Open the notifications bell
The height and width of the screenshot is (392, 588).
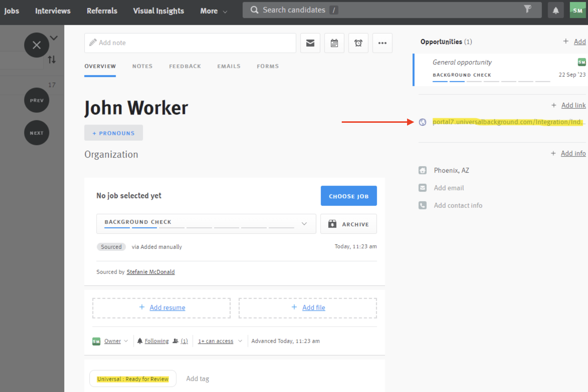point(555,10)
